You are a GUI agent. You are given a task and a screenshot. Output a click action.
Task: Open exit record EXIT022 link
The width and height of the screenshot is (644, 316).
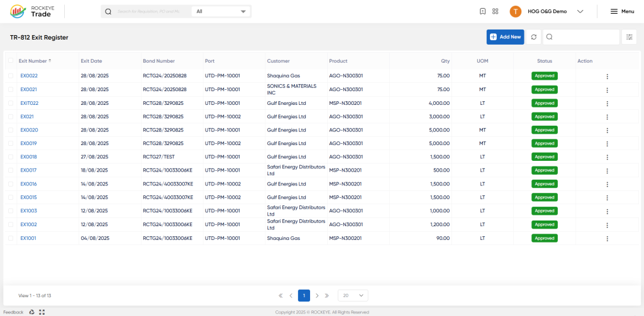[30, 103]
